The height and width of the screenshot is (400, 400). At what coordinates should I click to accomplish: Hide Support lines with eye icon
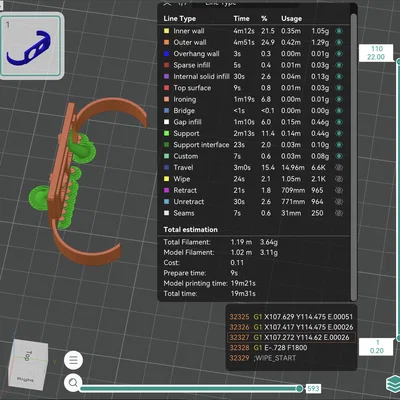(339, 133)
